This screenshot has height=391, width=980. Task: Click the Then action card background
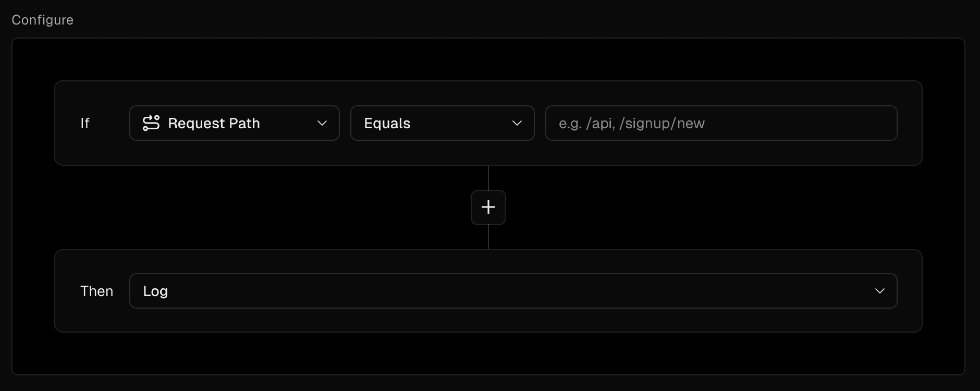click(488, 320)
